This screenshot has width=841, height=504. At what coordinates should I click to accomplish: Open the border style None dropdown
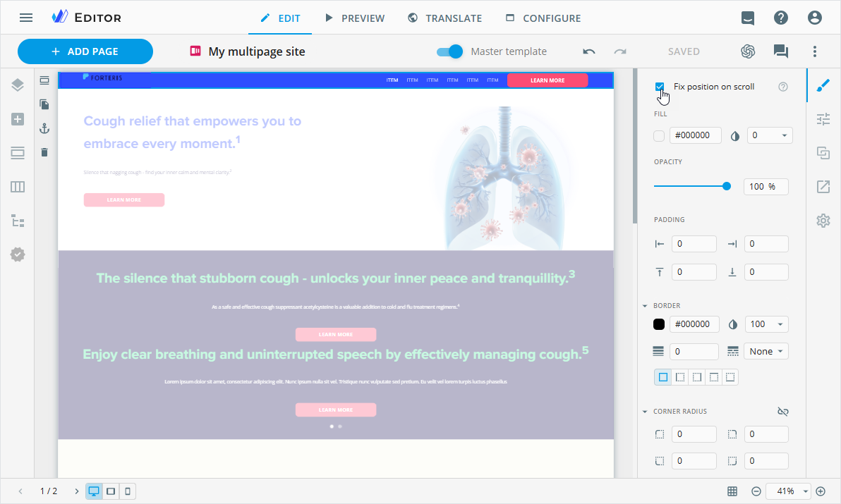click(767, 352)
